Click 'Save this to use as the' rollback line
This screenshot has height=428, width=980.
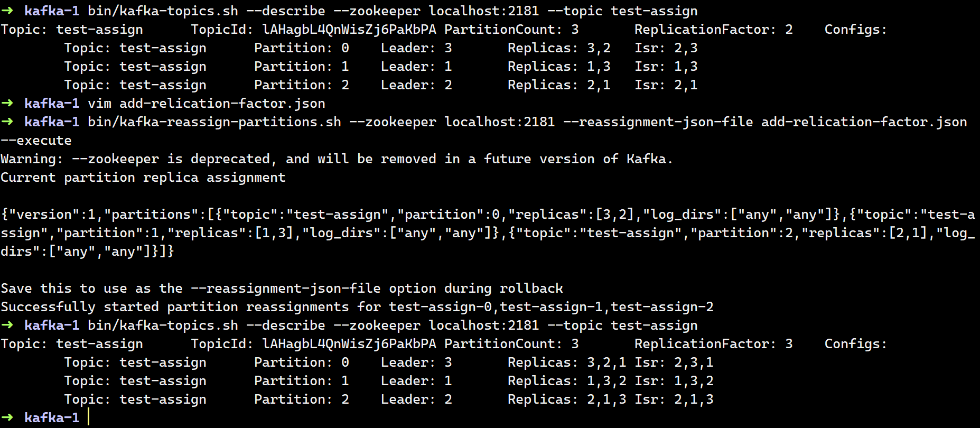(x=282, y=289)
